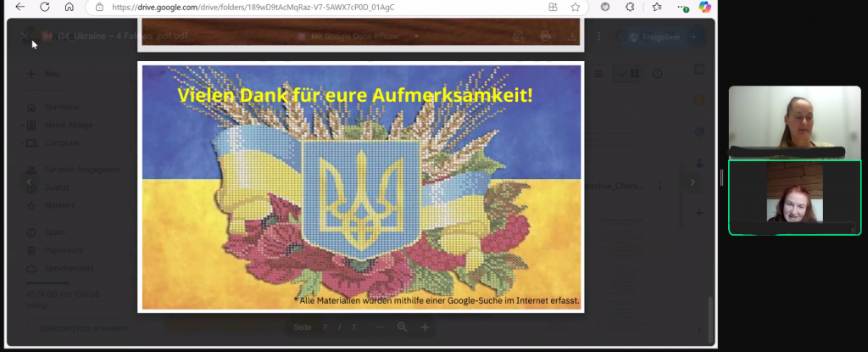This screenshot has width=868, height=352.
Task: Show file details info icon
Action: (x=657, y=74)
